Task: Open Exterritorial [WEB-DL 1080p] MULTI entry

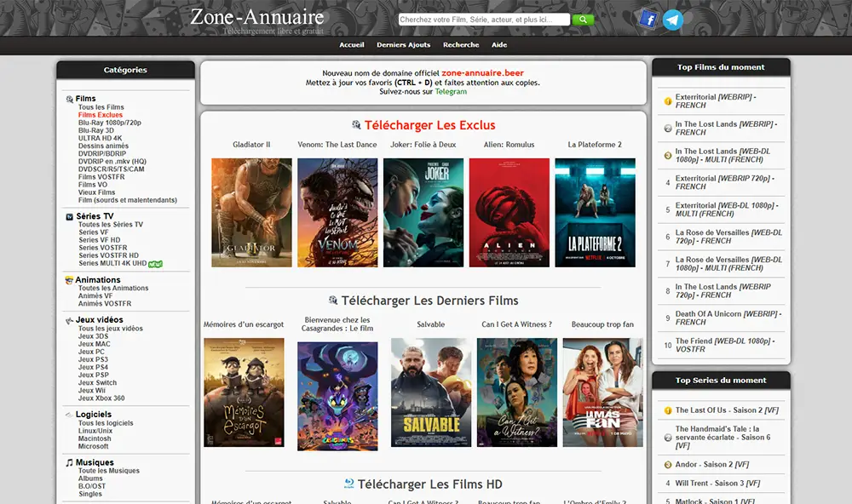Action: (727, 209)
